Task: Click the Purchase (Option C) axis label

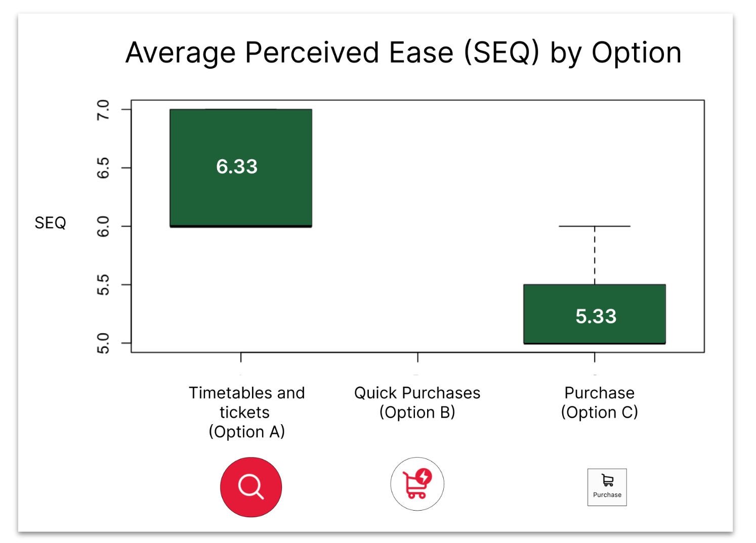Action: click(599, 402)
